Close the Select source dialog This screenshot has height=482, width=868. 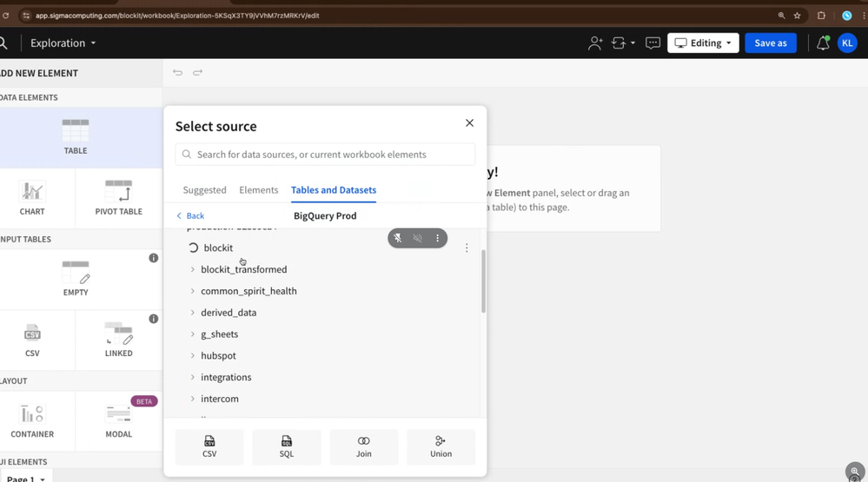coord(469,122)
